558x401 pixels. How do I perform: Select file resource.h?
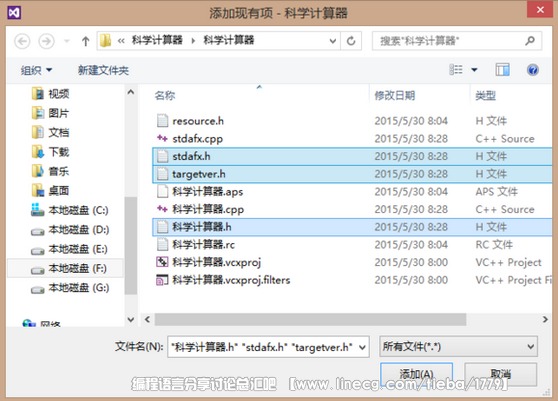click(x=352, y=121)
